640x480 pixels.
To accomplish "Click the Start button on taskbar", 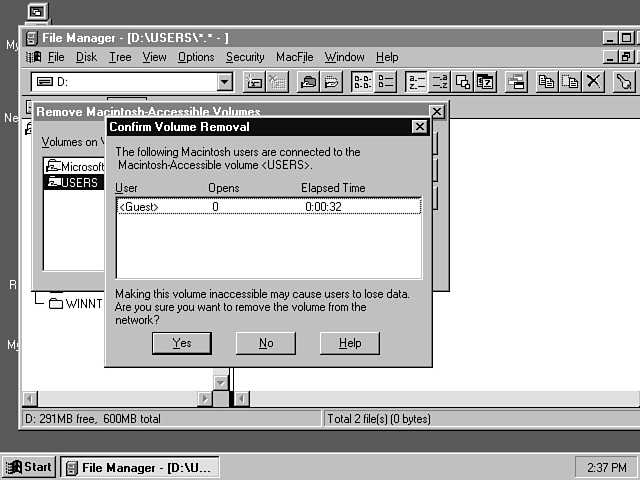I will pos(29,467).
